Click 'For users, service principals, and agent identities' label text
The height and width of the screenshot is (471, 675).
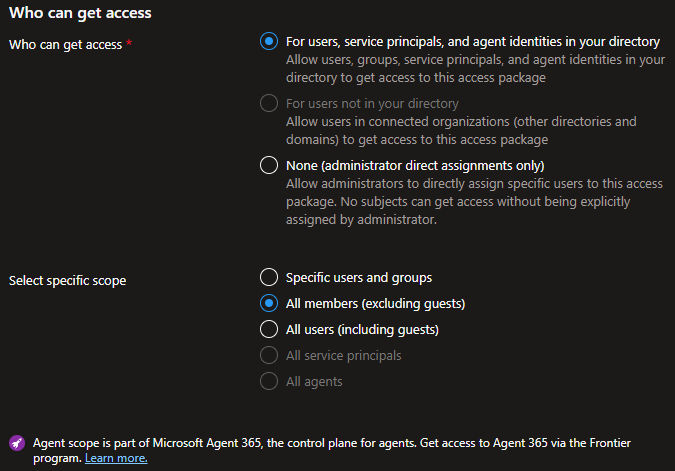click(473, 42)
